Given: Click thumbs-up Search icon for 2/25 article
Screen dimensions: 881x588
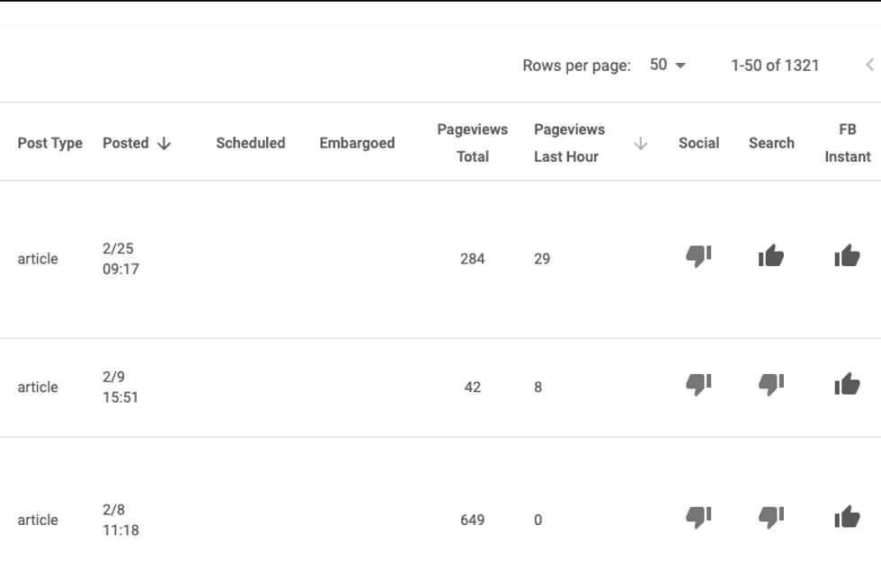Looking at the screenshot, I should (x=771, y=257).
